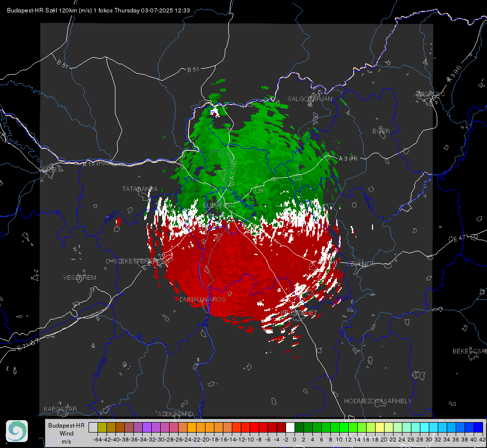Click the HÓDMEZŐVÁSÁRHELY city label
487x448 pixels.
click(378, 401)
